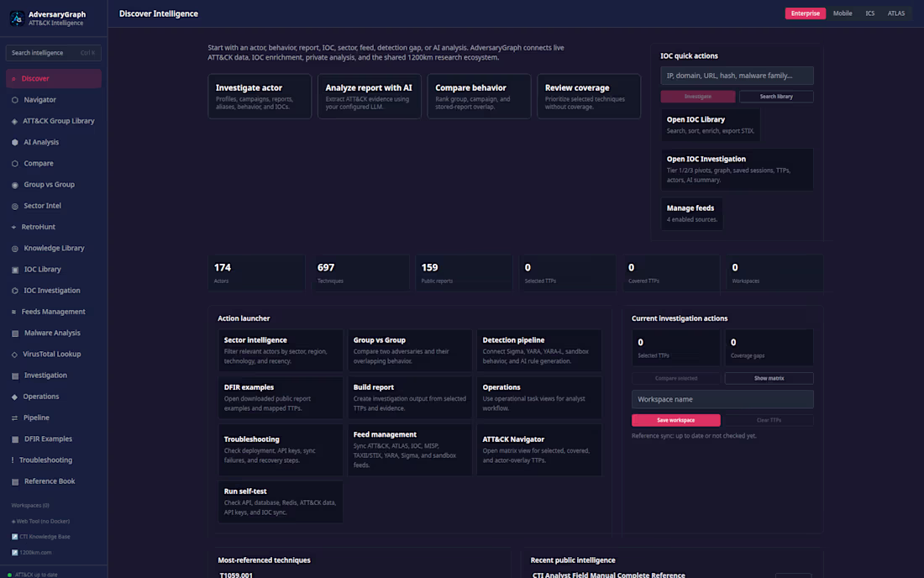
Task: Launch the Detection pipeline action
Action: (539, 350)
